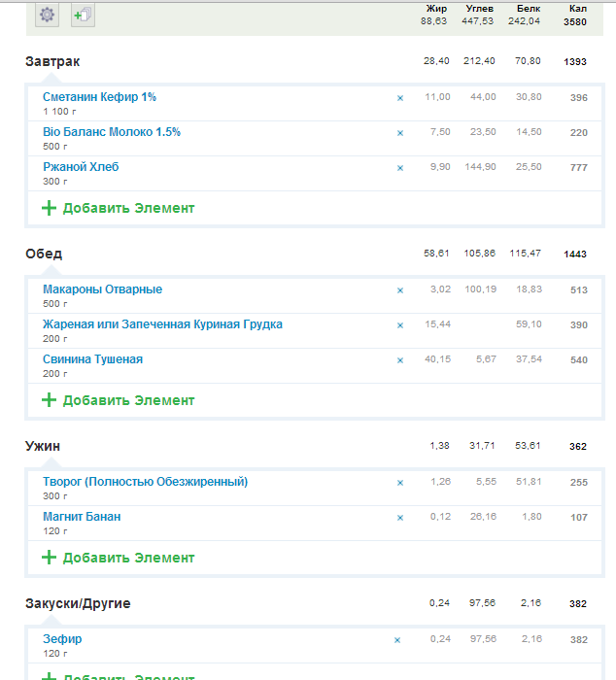616x680 pixels.
Task: Delete the Ржаной Хлеб entry via ×
Action: point(399,168)
